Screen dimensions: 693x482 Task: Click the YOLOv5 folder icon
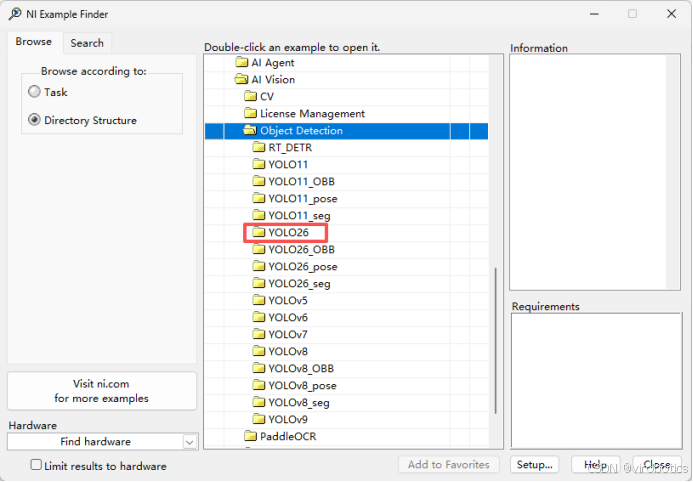coord(259,300)
